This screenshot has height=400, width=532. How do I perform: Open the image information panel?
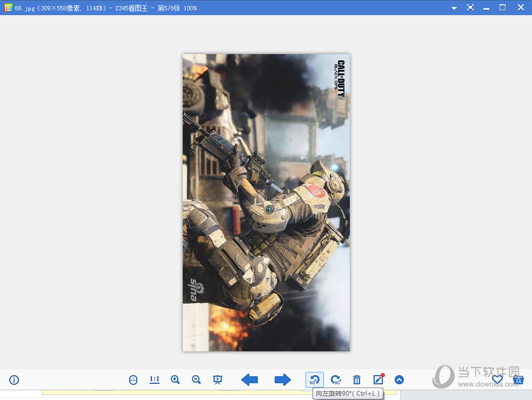tap(14, 380)
